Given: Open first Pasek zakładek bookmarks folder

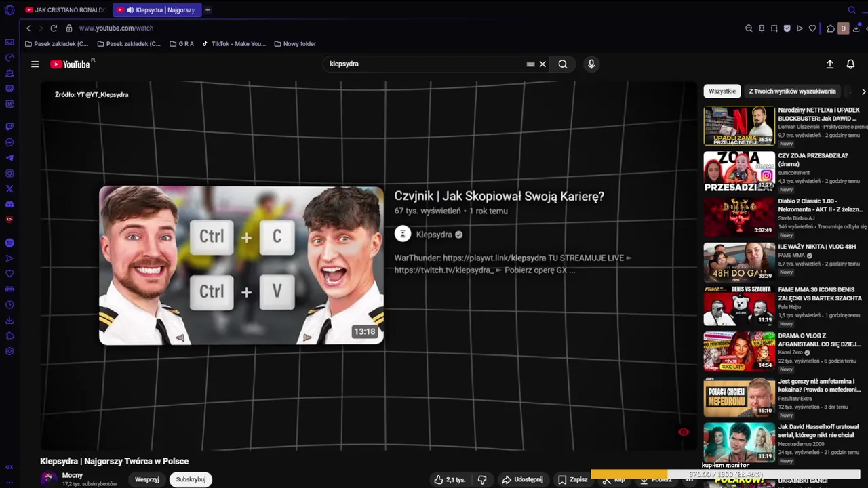Looking at the screenshot, I should tap(56, 44).
